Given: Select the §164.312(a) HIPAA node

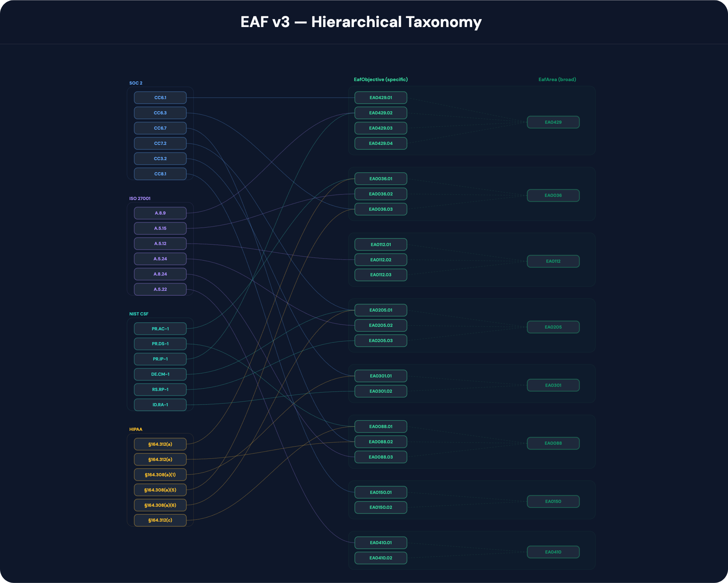Looking at the screenshot, I should coord(160,444).
